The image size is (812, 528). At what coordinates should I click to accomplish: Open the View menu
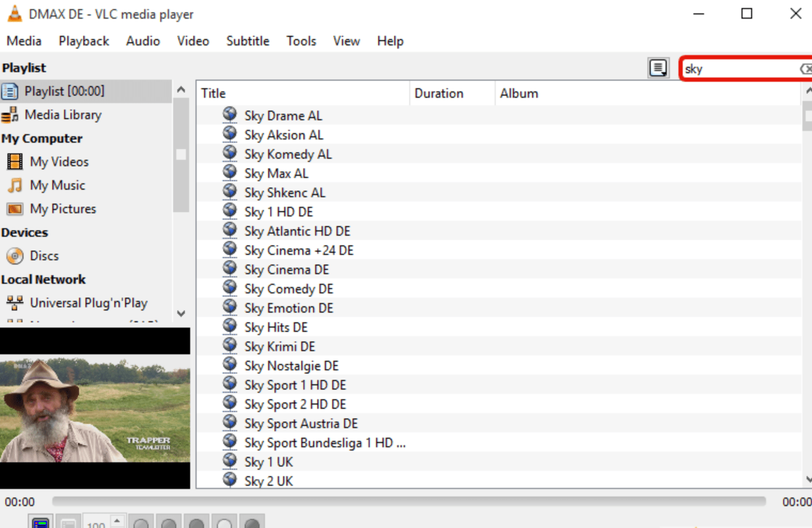(x=347, y=41)
